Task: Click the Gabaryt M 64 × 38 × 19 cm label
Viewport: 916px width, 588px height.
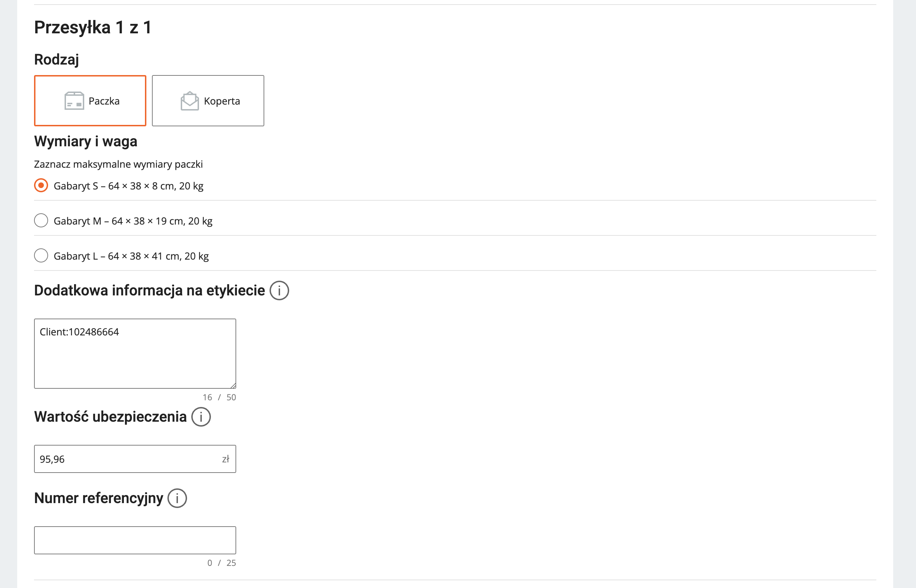Action: tap(133, 221)
